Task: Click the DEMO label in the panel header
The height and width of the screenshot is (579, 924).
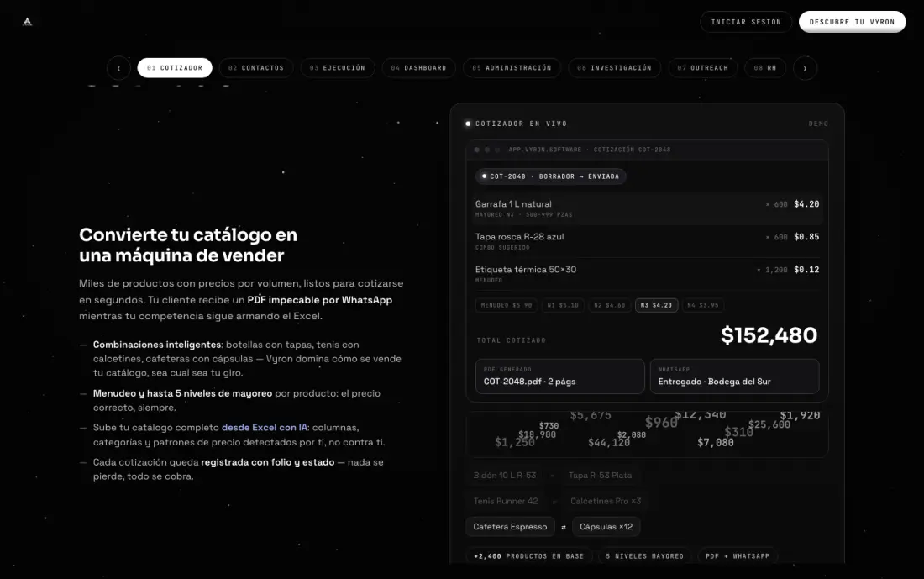Action: 818,124
